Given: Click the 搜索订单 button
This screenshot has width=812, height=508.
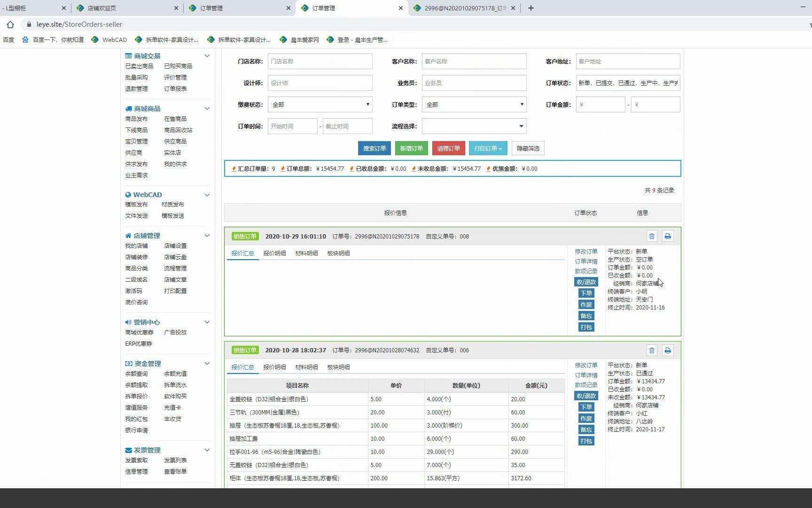Looking at the screenshot, I should point(375,148).
